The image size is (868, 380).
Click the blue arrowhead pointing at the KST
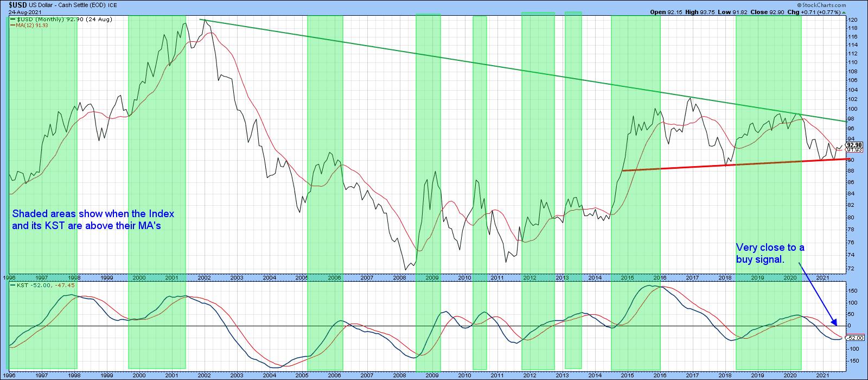click(834, 324)
